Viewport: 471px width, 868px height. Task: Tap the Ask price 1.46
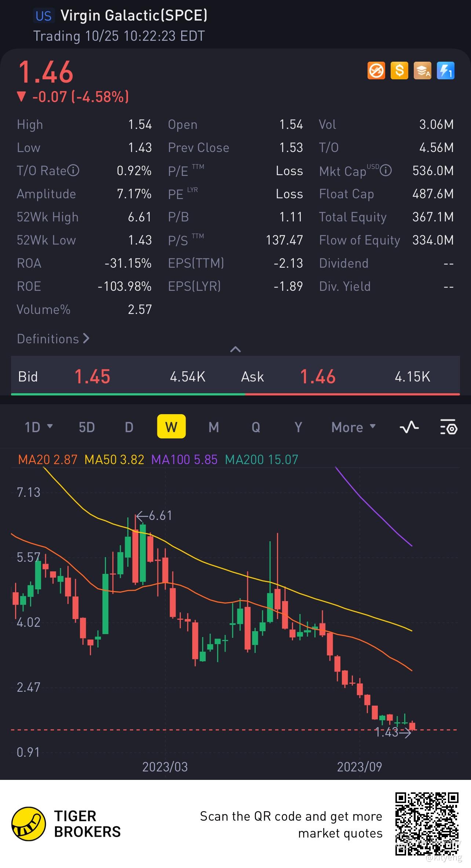(x=318, y=377)
